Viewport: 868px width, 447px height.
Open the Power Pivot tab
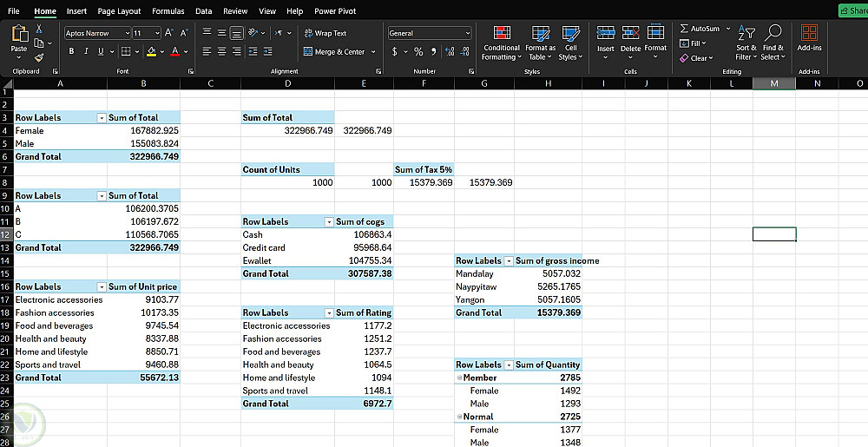[x=335, y=11]
